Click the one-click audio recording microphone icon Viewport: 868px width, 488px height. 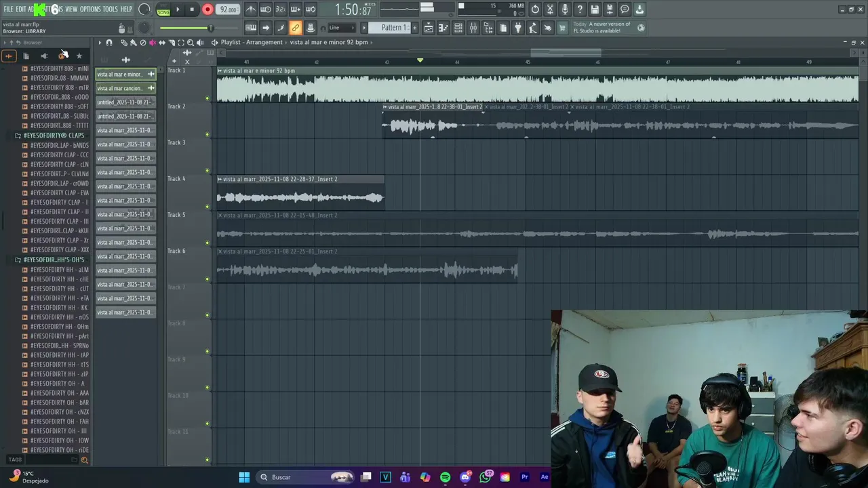click(565, 9)
